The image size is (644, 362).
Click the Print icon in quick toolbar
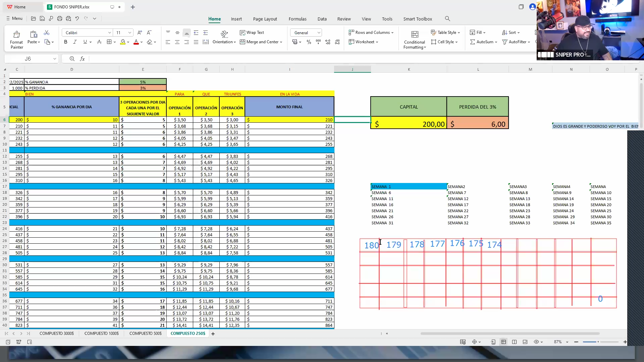coord(60,19)
